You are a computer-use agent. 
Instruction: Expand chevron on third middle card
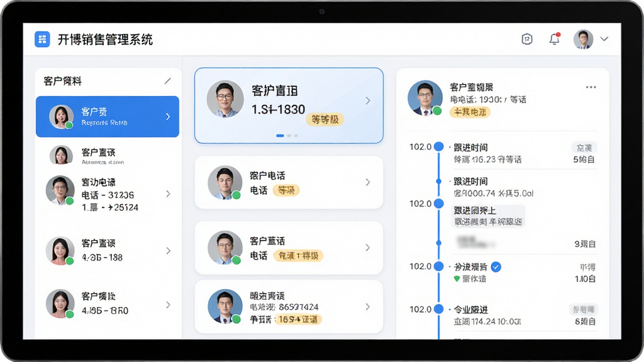367,248
